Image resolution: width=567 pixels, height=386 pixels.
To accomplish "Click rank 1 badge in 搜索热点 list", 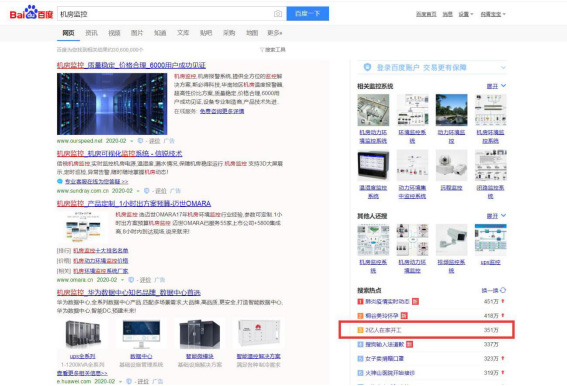I will pos(360,301).
